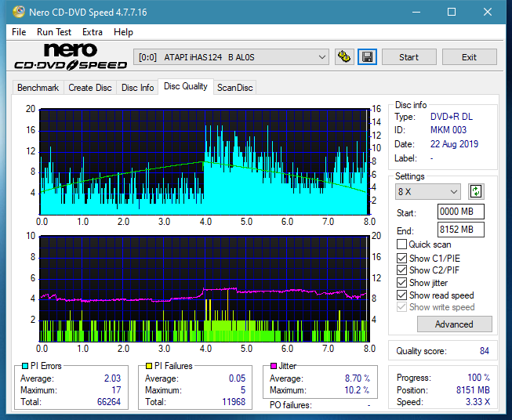Image resolution: width=512 pixels, height=420 pixels.
Task: Click the disc ID MKM 003
Action: coord(448,130)
